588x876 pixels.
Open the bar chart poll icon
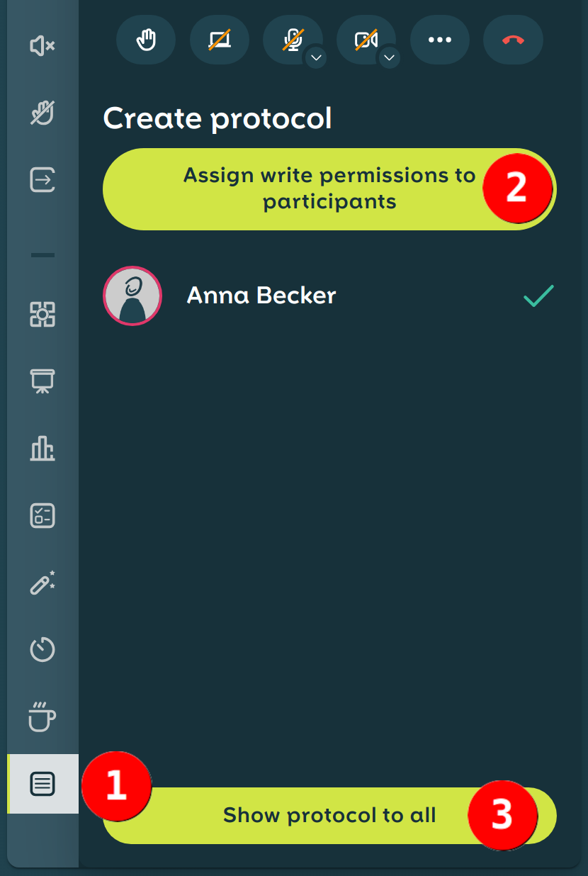point(43,449)
